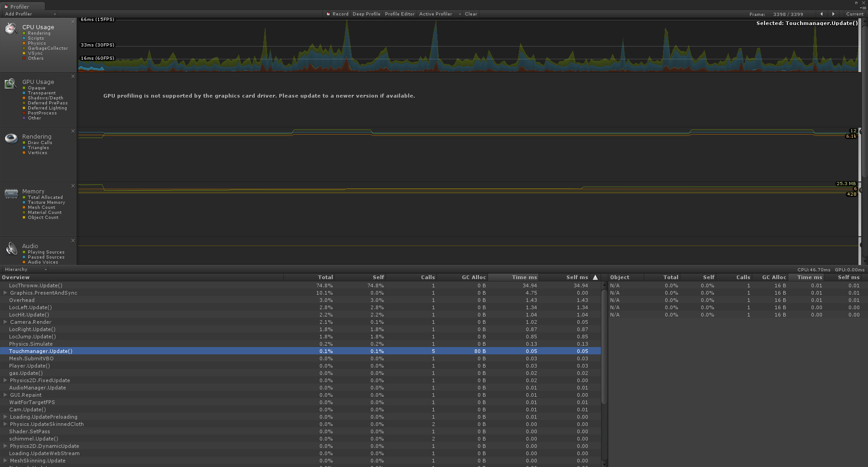The height and width of the screenshot is (467, 868).
Task: Select the Player.Update() row
Action: click(x=300, y=366)
